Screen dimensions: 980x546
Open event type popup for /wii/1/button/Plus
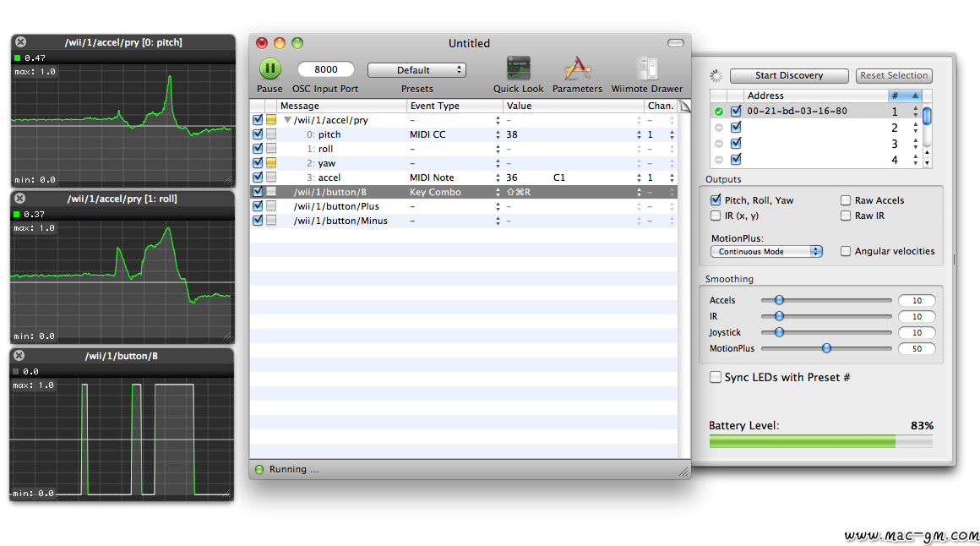[x=498, y=206]
